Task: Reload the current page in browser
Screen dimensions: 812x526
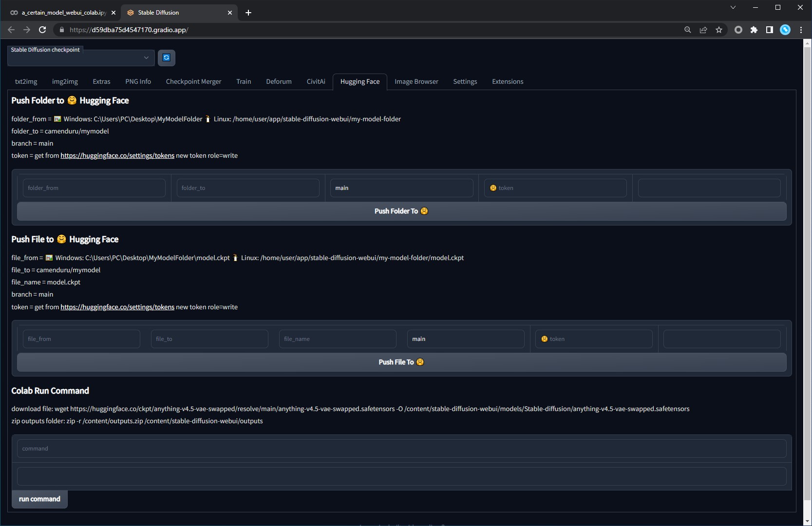Action: pos(42,30)
